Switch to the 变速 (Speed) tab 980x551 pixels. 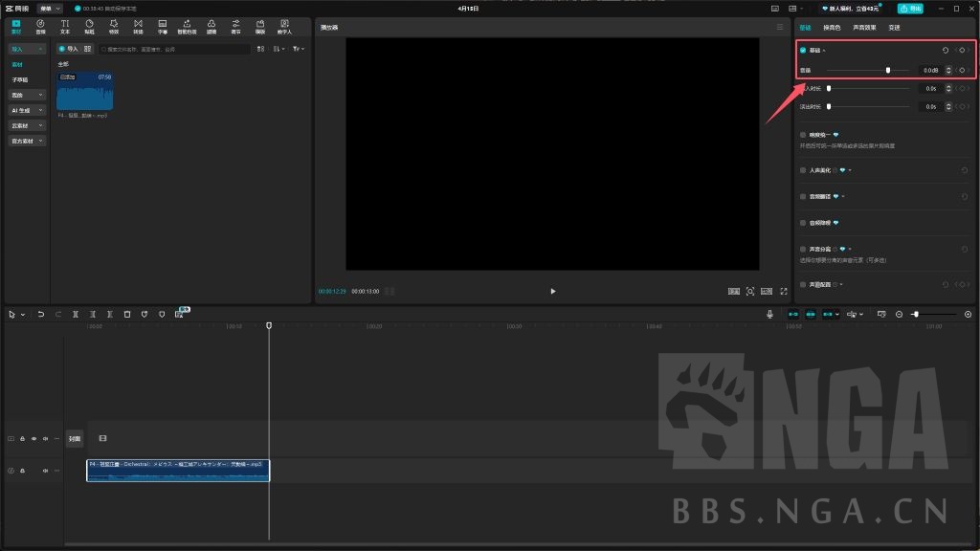[894, 28]
